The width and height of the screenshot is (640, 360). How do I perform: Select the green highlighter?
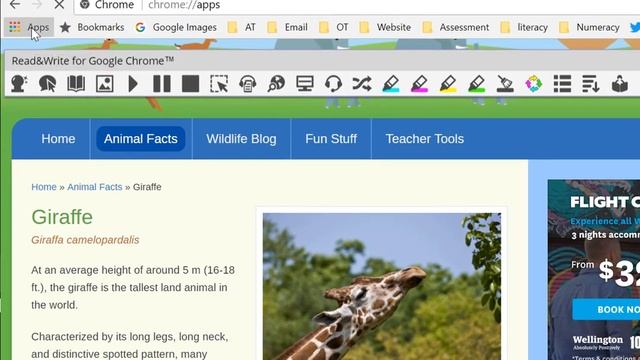pyautogui.click(x=476, y=84)
